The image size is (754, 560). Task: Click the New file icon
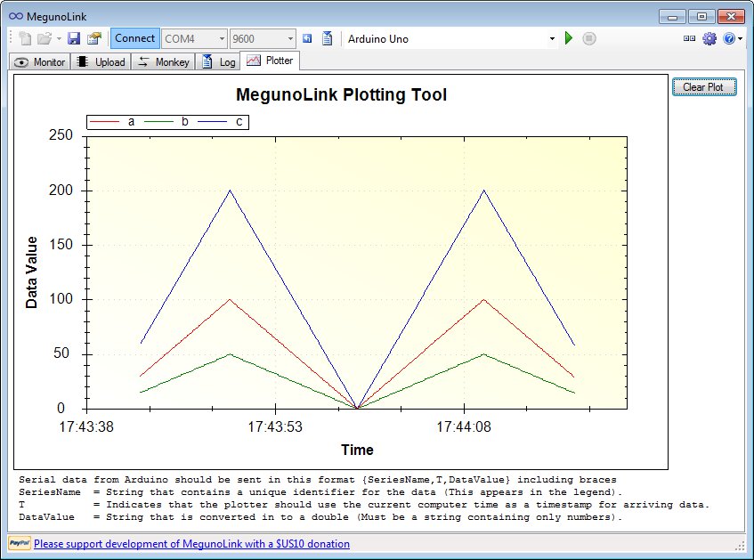coord(25,38)
